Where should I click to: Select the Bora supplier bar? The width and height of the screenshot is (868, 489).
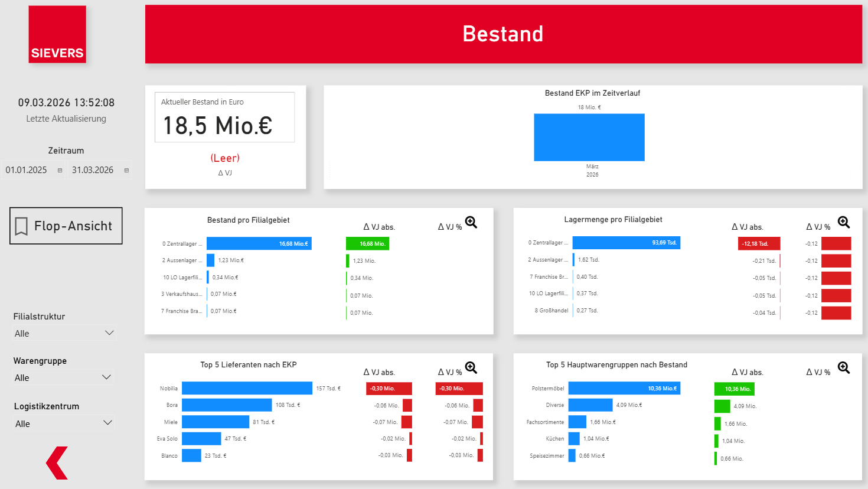[x=227, y=405]
